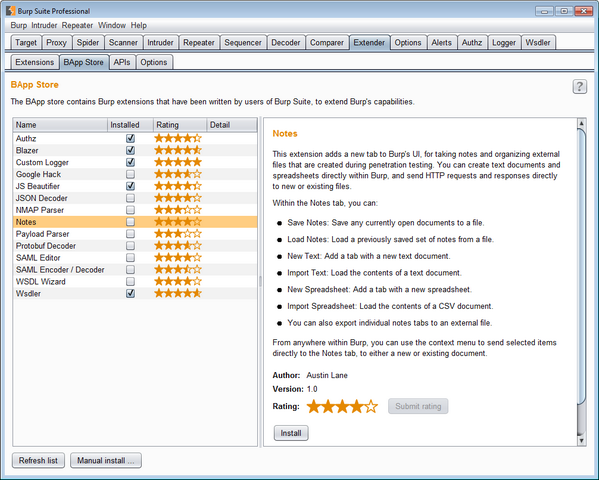Click the detail pane scrollbar thumb

pos(581,266)
